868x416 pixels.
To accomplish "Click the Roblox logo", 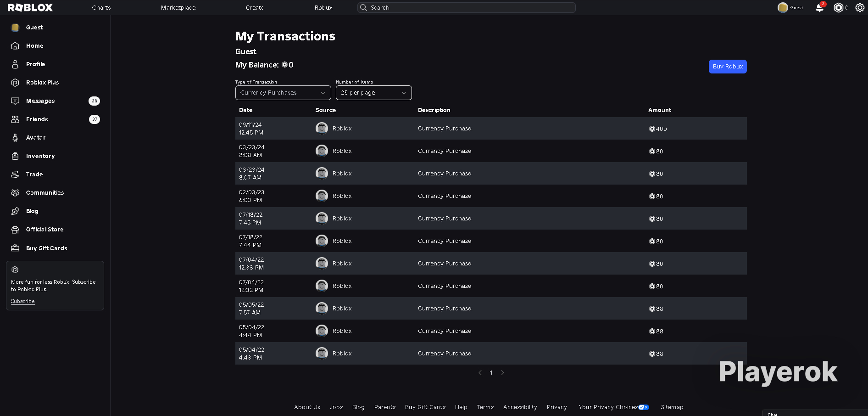I will 30,7.
